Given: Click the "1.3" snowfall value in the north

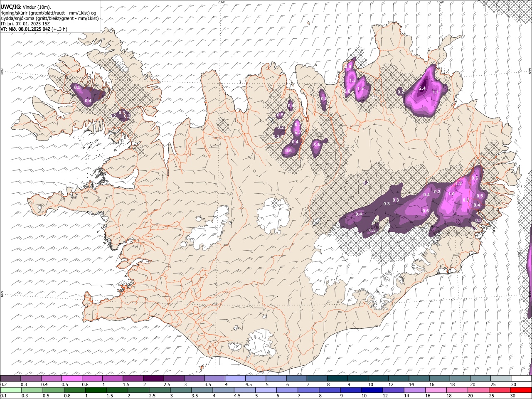Looking at the screenshot, I should pos(352,80).
